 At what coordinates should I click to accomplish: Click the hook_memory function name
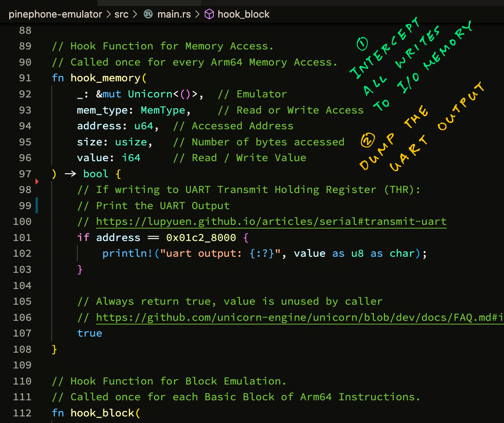coord(105,78)
